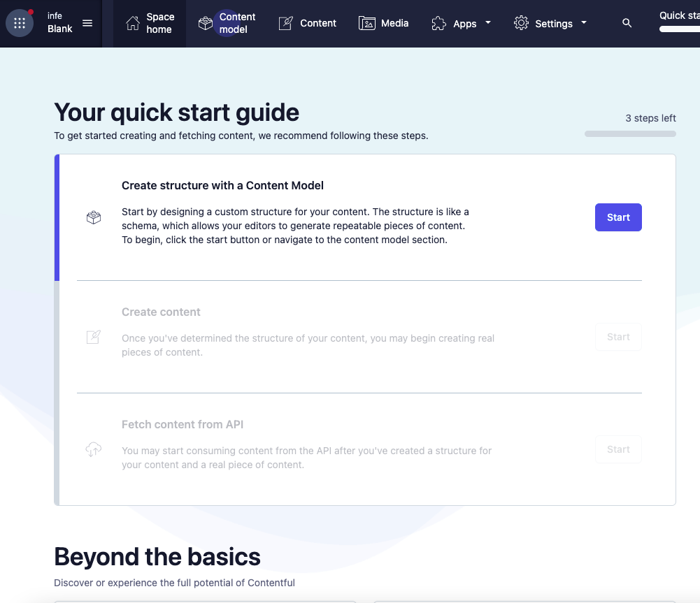Click the pen icon beside Create content step

point(93,337)
